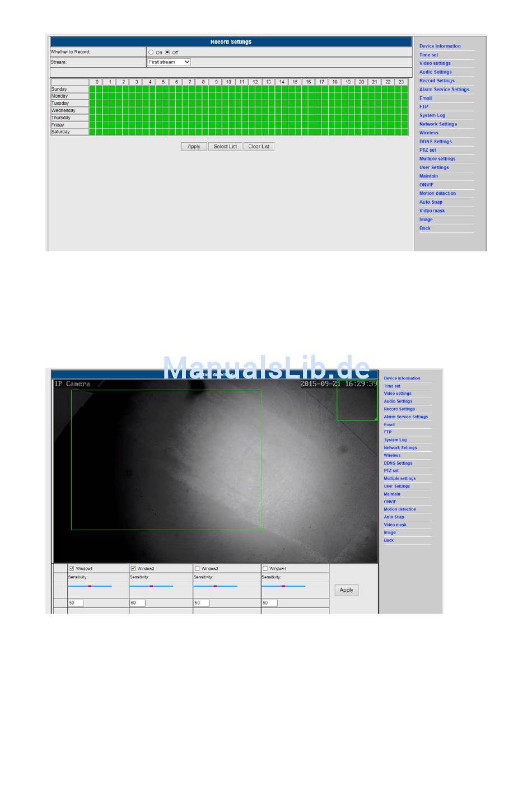The width and height of the screenshot is (532, 795).
Task: Open Audio Settings on Record Settings page sidebar
Action: (x=436, y=72)
